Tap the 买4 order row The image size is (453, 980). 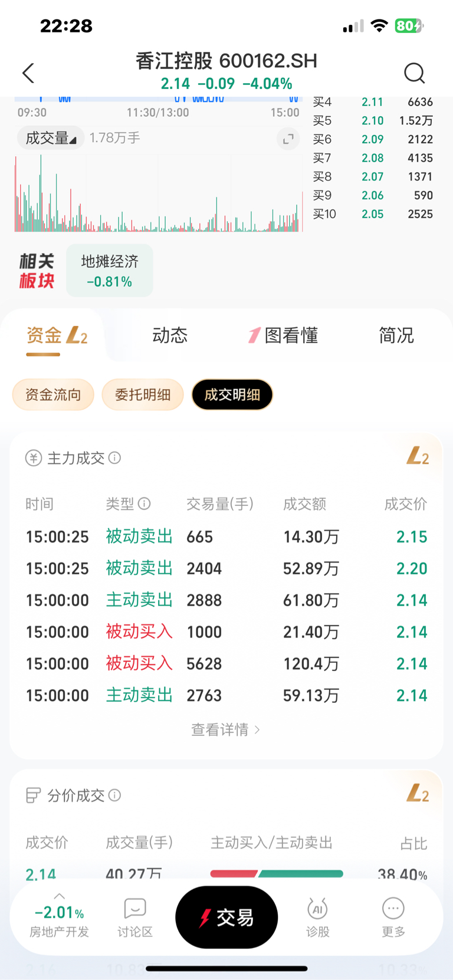point(373,102)
